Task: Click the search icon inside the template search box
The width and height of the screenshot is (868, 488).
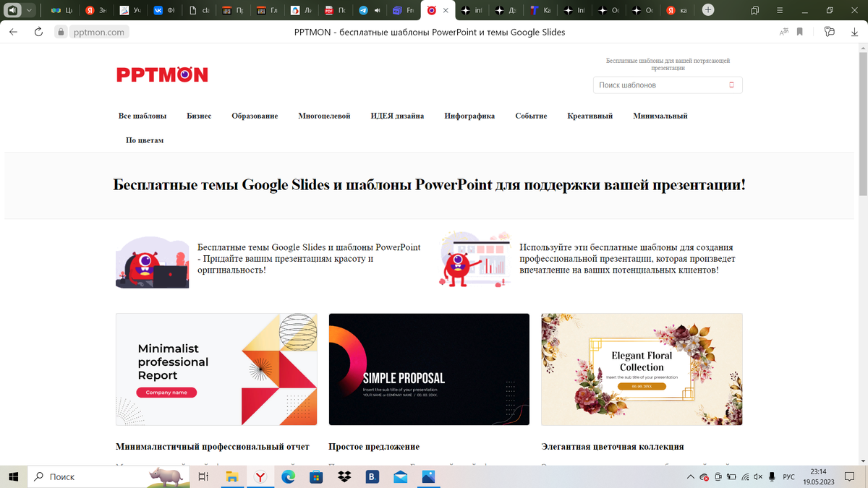Action: coord(731,85)
